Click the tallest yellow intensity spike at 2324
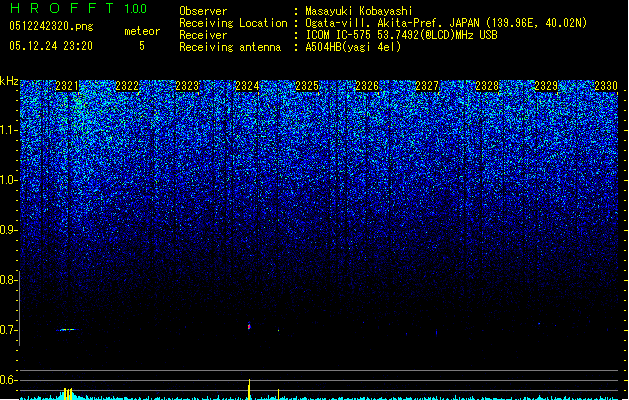Screen dimensions: 629x400 pos(249,389)
